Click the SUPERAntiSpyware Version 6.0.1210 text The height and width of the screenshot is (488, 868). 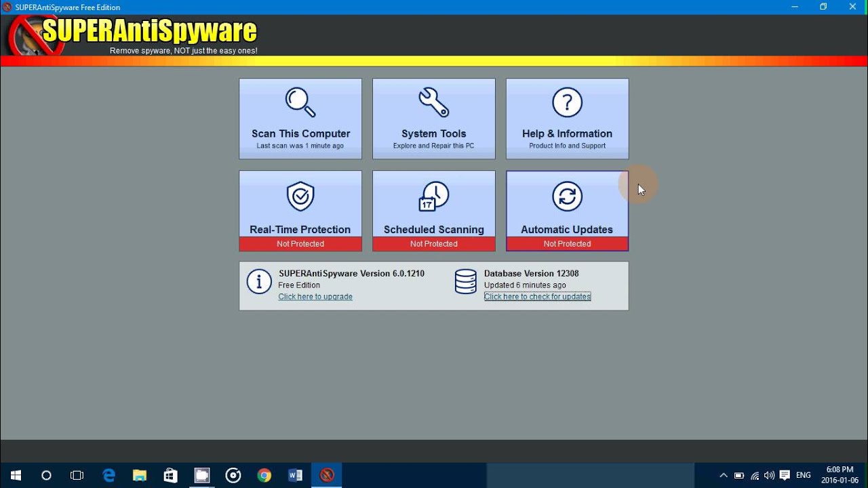pos(351,274)
